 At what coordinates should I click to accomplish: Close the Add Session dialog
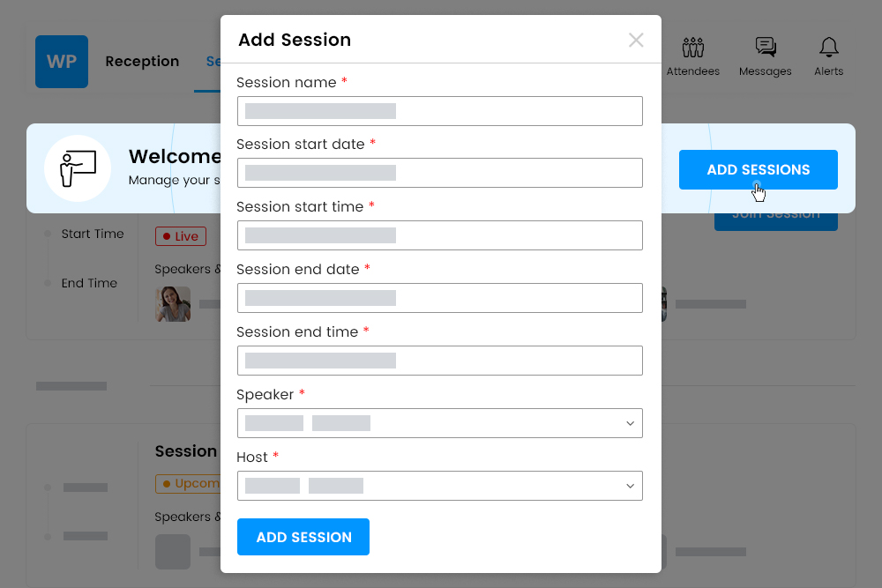tap(636, 40)
